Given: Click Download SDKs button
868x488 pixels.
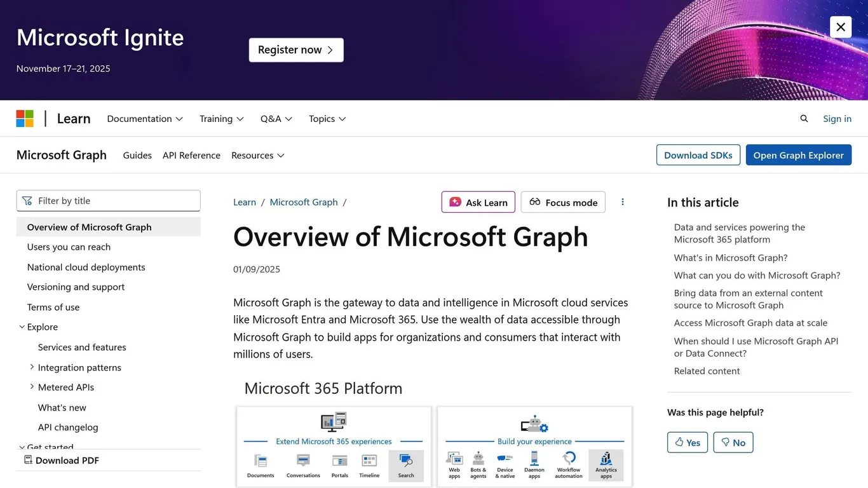Looking at the screenshot, I should (x=698, y=155).
